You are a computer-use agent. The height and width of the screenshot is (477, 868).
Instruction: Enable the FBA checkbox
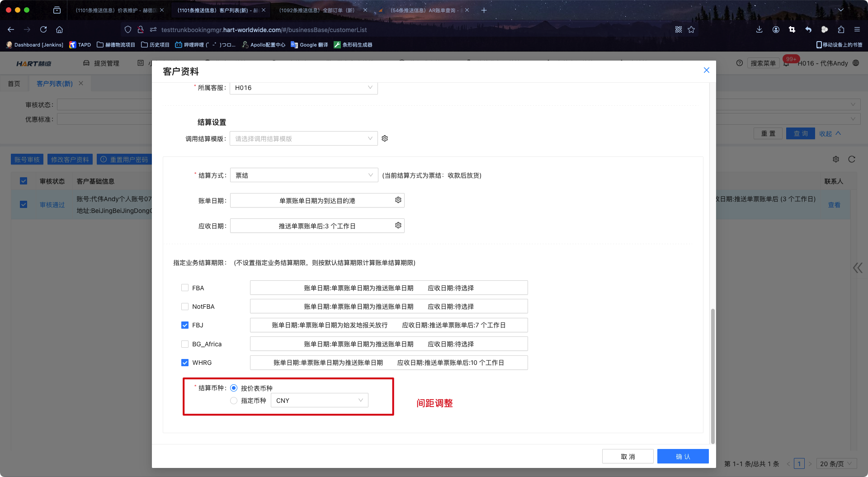(185, 288)
